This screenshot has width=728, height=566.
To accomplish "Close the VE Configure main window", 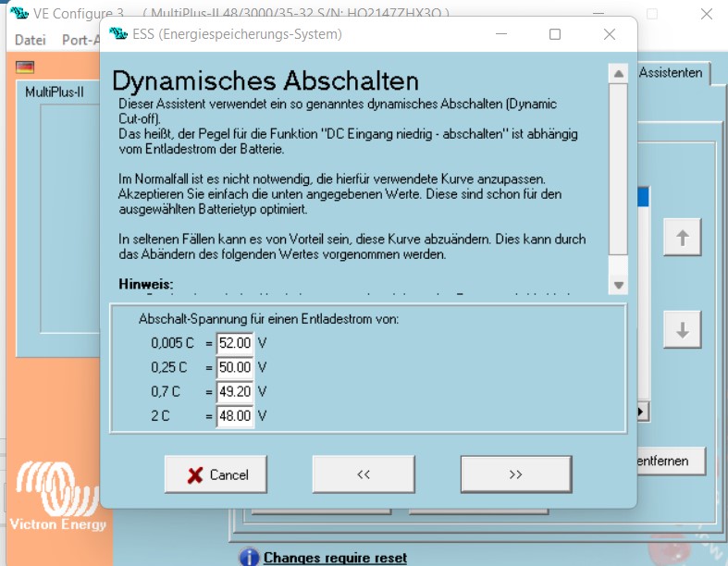I will click(706, 14).
